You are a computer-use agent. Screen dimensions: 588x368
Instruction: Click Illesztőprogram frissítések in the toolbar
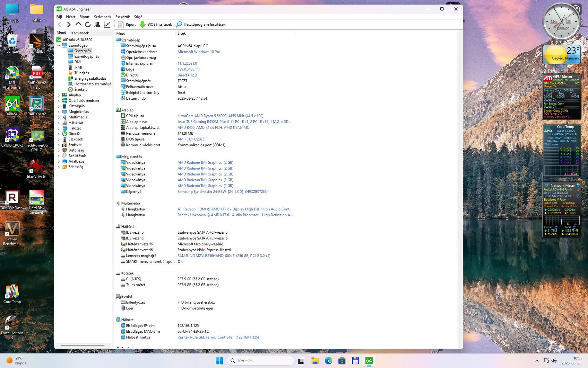tap(201, 24)
